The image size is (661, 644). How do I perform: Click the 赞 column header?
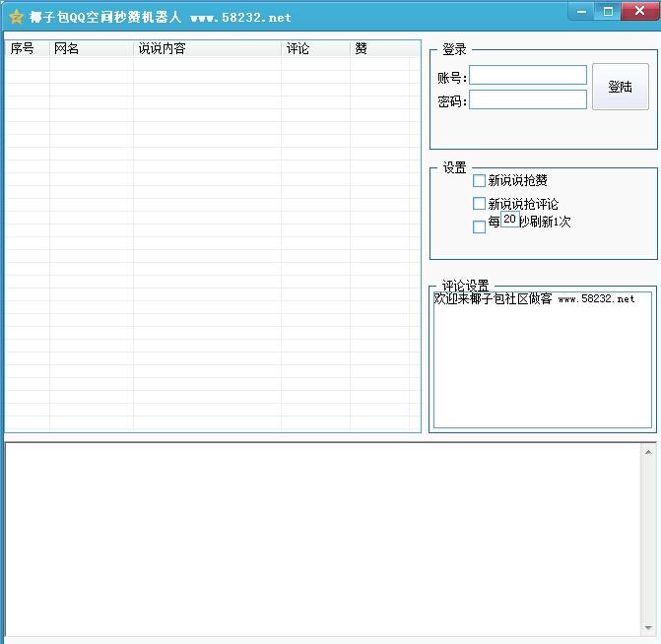click(x=379, y=49)
